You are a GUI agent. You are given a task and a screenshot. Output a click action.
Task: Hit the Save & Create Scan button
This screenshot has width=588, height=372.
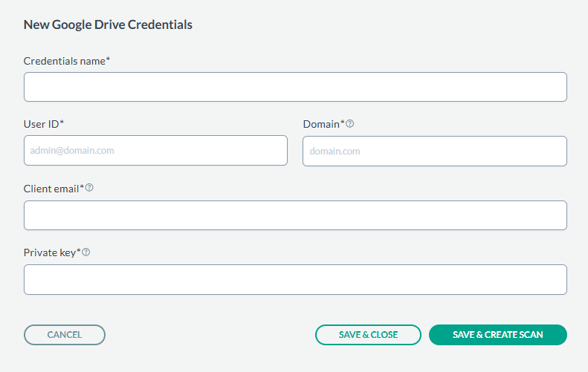(x=498, y=335)
